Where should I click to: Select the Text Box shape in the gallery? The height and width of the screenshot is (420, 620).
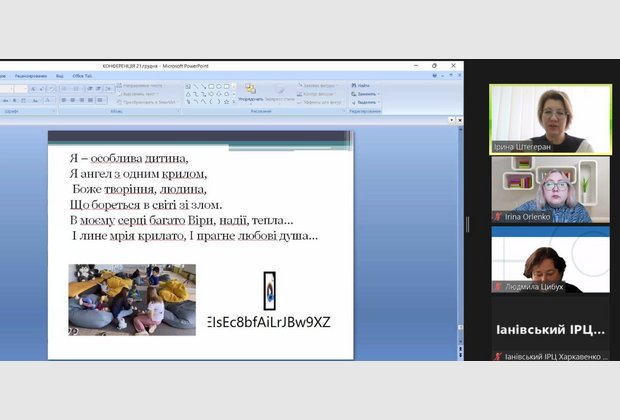[x=188, y=86]
